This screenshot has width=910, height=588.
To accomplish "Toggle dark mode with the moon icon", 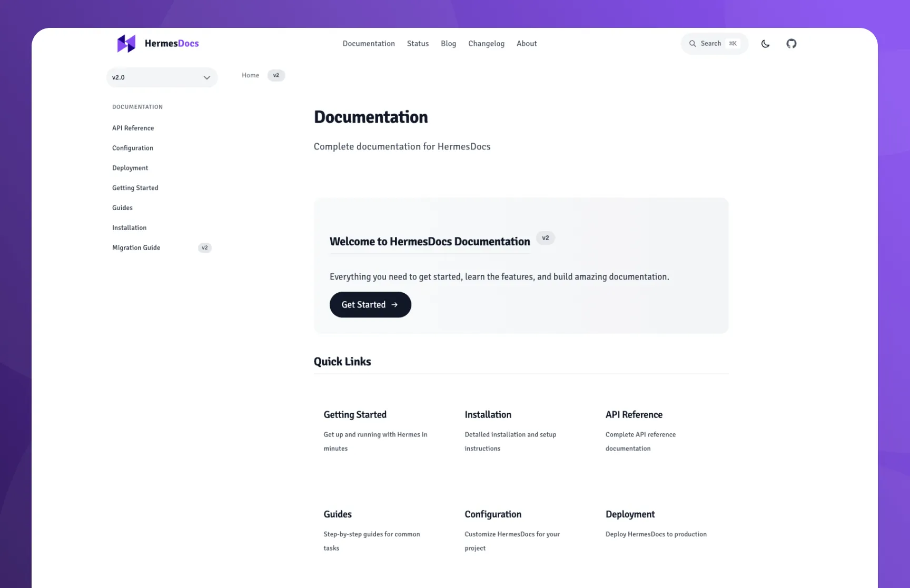I will (765, 44).
